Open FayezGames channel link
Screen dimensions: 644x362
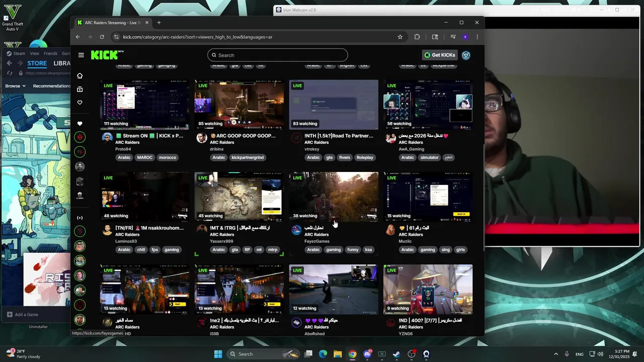point(317,241)
